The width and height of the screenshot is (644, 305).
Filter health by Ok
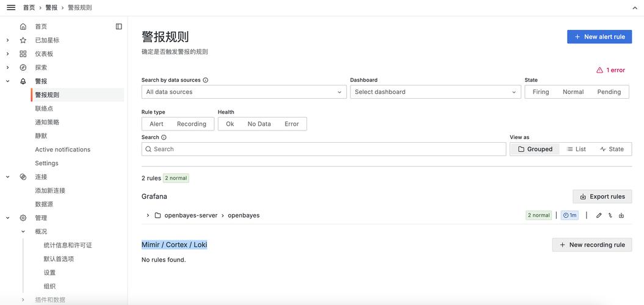[230, 124]
